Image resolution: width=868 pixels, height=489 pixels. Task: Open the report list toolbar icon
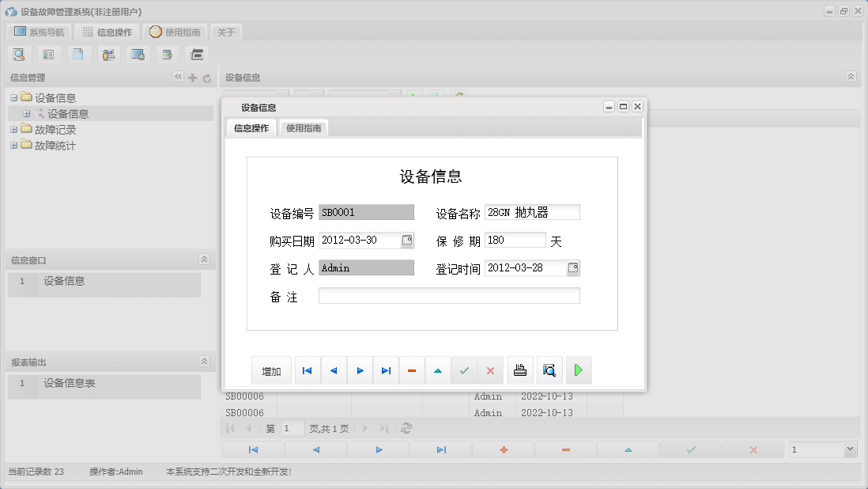(x=49, y=54)
